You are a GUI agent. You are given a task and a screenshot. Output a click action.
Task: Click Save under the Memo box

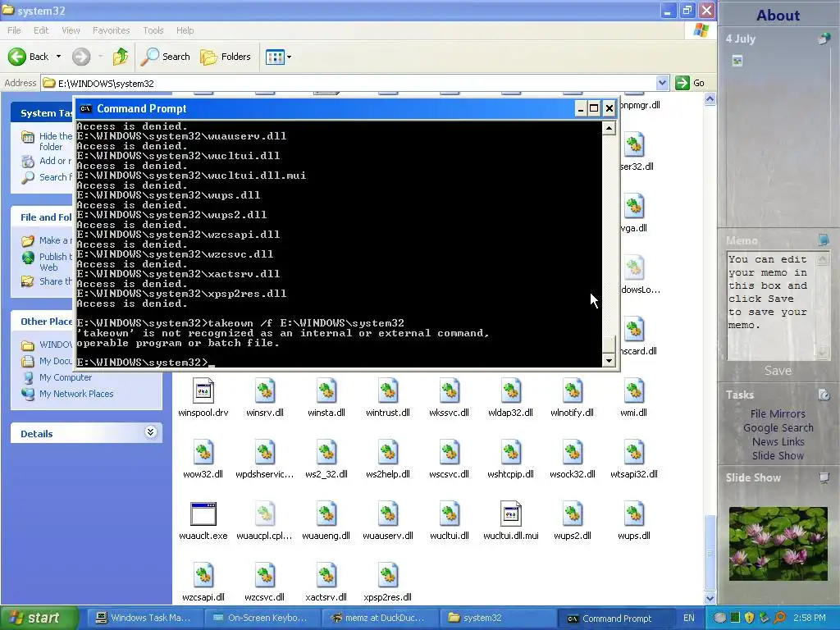click(778, 370)
